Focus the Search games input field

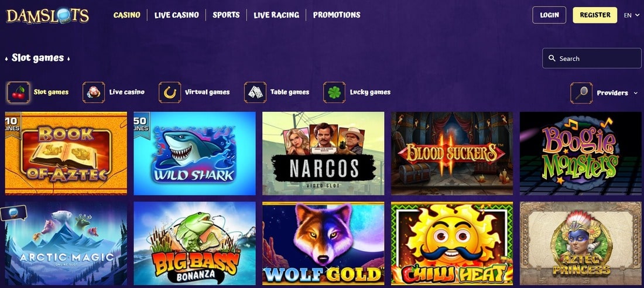point(591,59)
